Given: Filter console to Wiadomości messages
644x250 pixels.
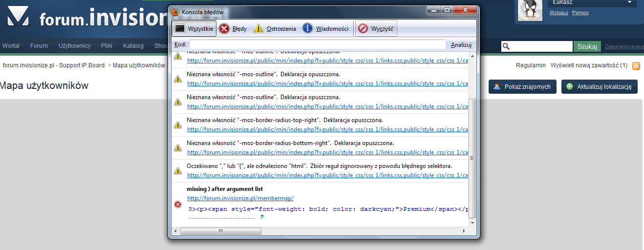Looking at the screenshot, I should 325,29.
